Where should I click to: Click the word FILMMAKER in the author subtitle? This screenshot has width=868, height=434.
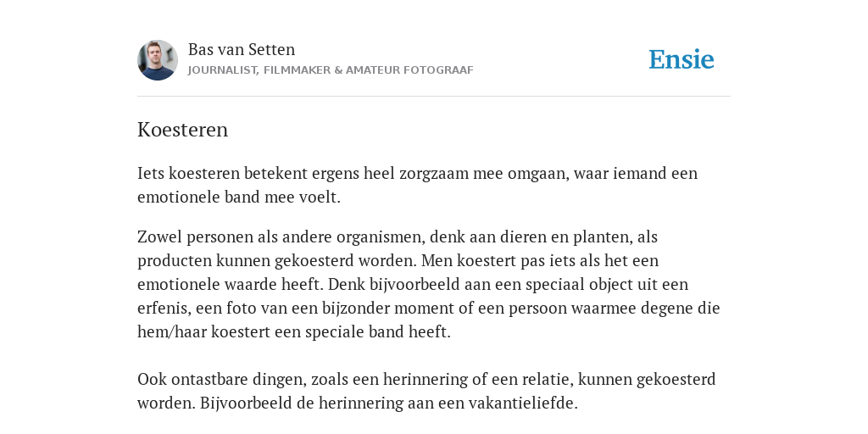click(x=298, y=70)
